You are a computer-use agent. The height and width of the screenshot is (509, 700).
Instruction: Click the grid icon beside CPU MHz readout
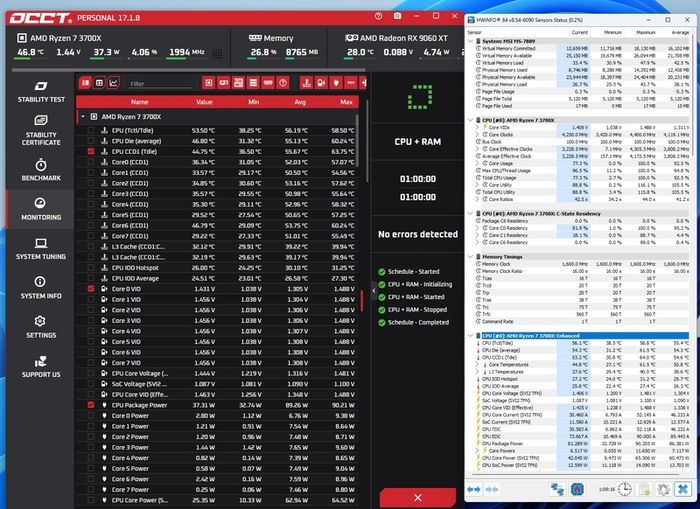(217, 54)
